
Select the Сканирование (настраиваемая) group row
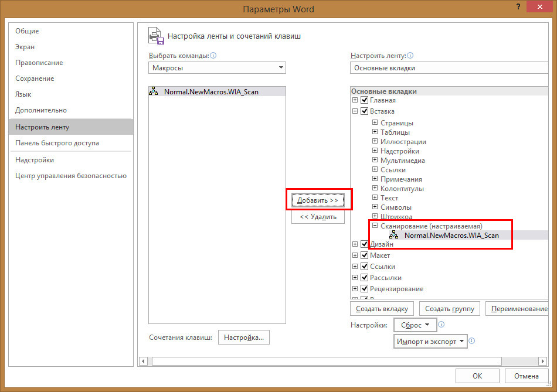(432, 226)
